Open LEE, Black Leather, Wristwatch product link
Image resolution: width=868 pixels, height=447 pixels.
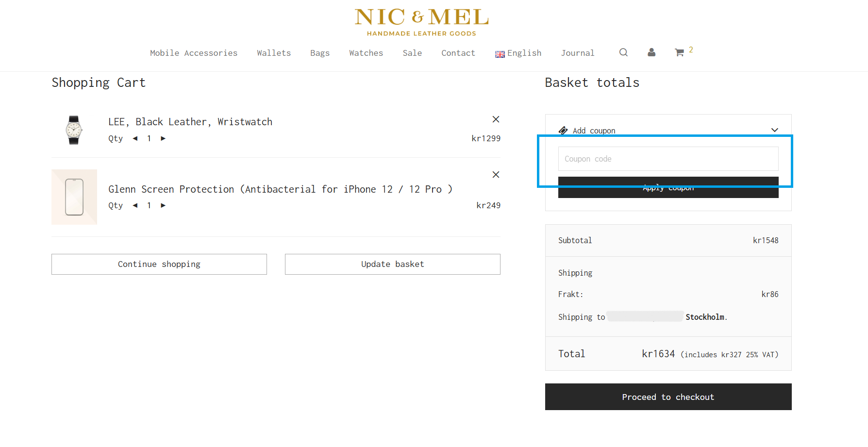[190, 122]
